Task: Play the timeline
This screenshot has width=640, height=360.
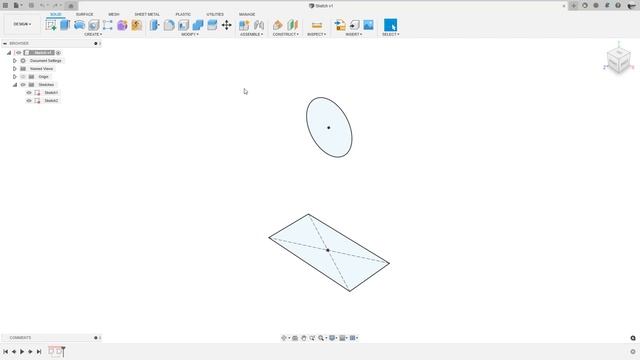Action: [22, 351]
